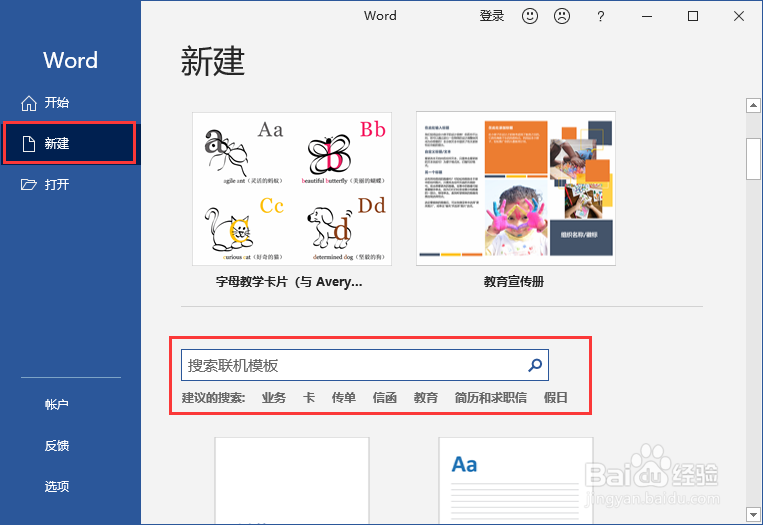
Task: Click the 字母教学卡片 template caption
Action: click(x=289, y=282)
